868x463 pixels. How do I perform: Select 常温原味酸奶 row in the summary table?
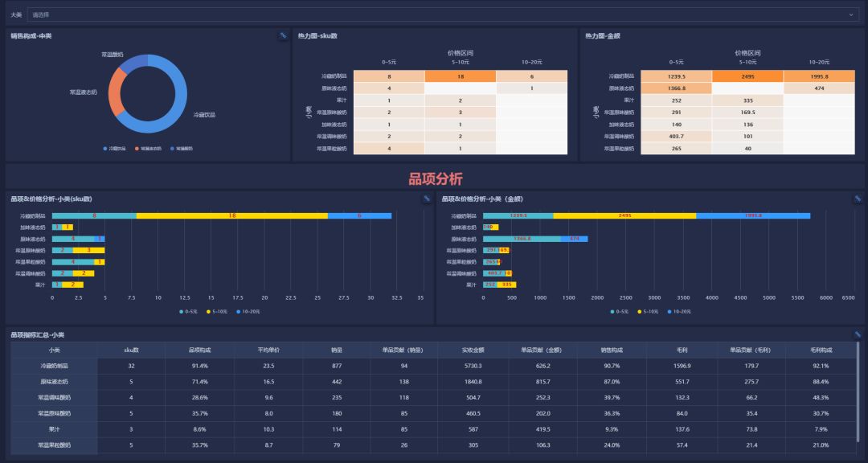tap(433, 413)
